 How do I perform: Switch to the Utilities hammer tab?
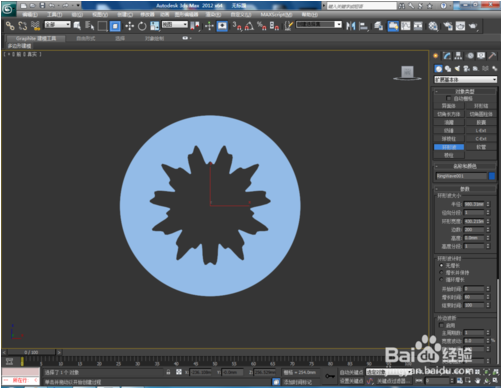[492, 56]
